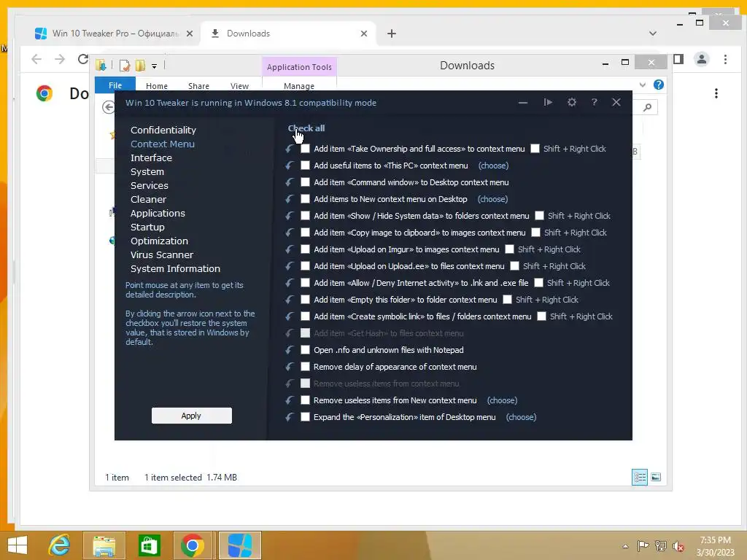Click restore arrow beside Expand Personalization item

point(289,417)
